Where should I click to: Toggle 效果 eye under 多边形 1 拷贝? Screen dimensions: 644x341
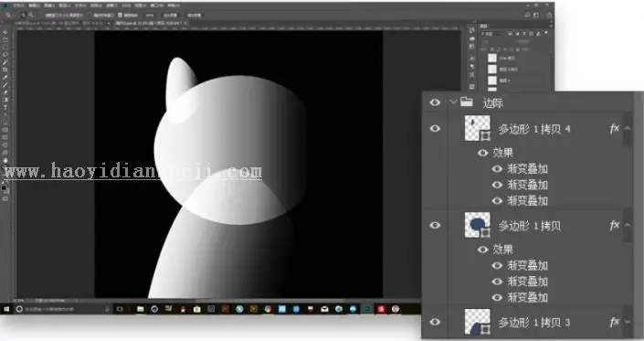[x=482, y=250]
